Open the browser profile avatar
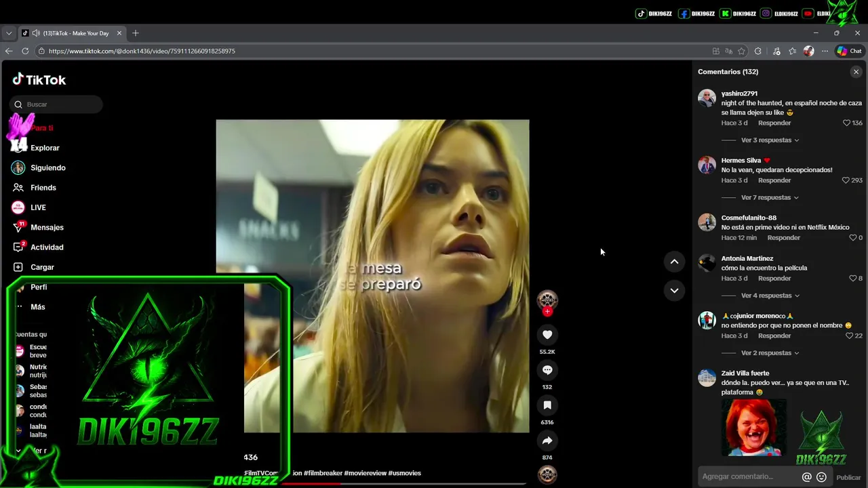This screenshot has height=488, width=868. tap(808, 51)
